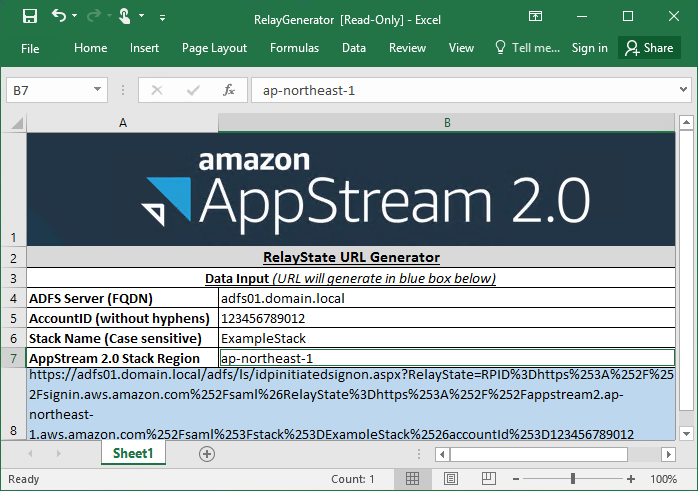This screenshot has width=698, height=491.
Task: Select the Sheet1 tab
Action: [x=133, y=453]
